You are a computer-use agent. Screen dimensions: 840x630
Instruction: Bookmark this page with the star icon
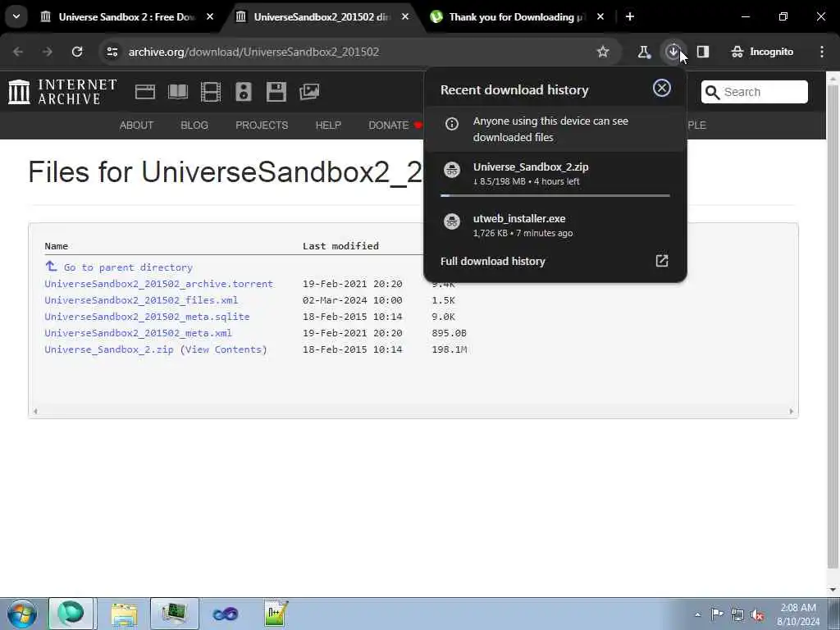[x=603, y=52]
